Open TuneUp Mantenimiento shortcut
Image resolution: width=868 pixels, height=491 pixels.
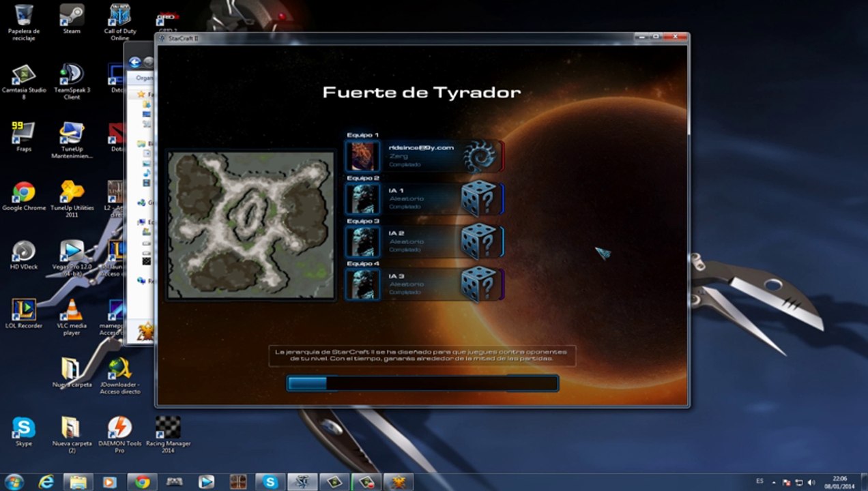[72, 140]
